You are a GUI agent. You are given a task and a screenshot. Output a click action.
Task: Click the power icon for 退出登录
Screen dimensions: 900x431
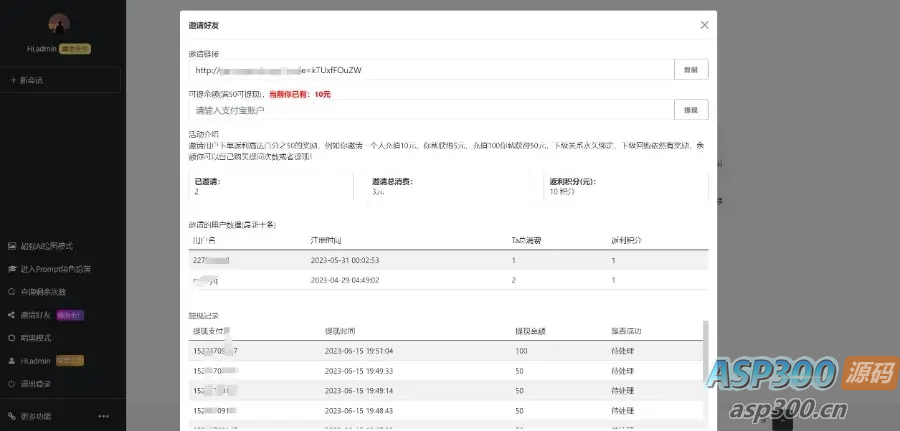(x=11, y=384)
